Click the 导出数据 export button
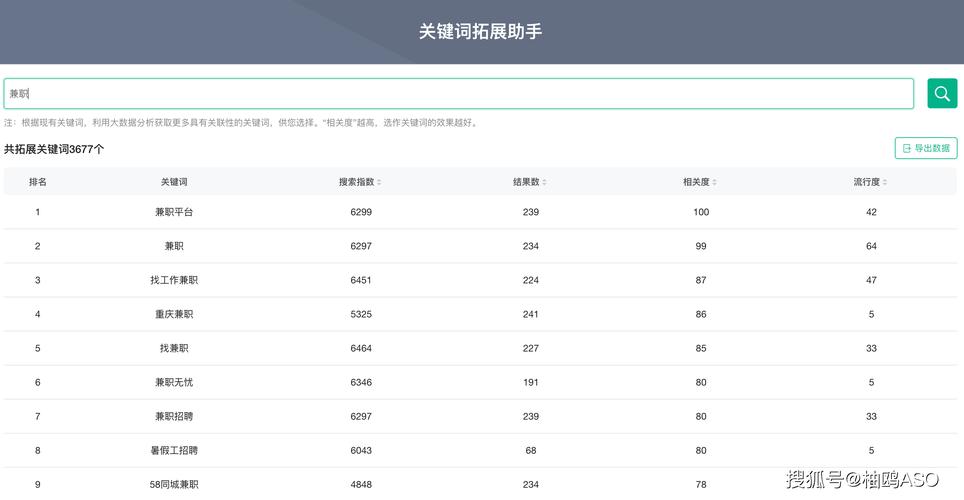The width and height of the screenshot is (964, 500). point(925,148)
